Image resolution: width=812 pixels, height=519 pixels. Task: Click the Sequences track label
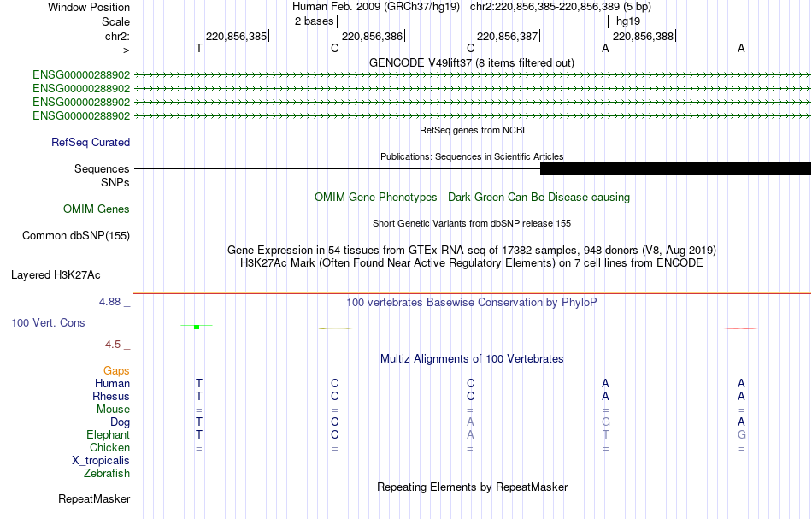pyautogui.click(x=102, y=168)
